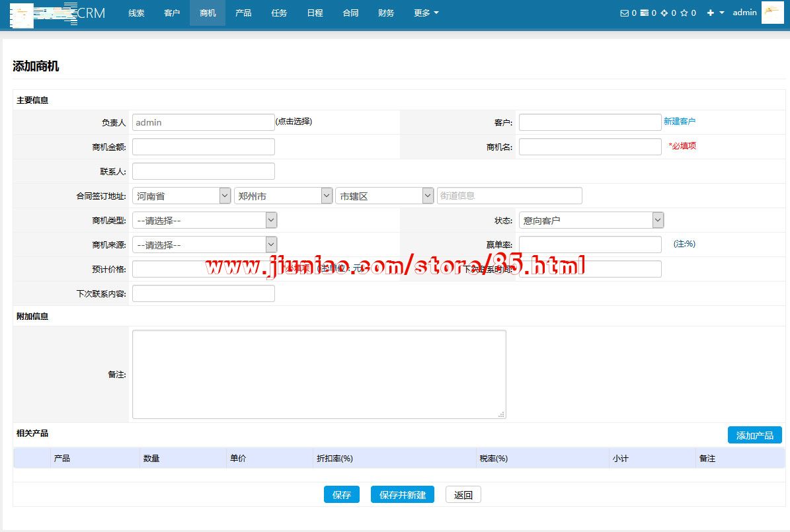Go to the 线索 tab
The height and width of the screenshot is (532, 790).
136,13
